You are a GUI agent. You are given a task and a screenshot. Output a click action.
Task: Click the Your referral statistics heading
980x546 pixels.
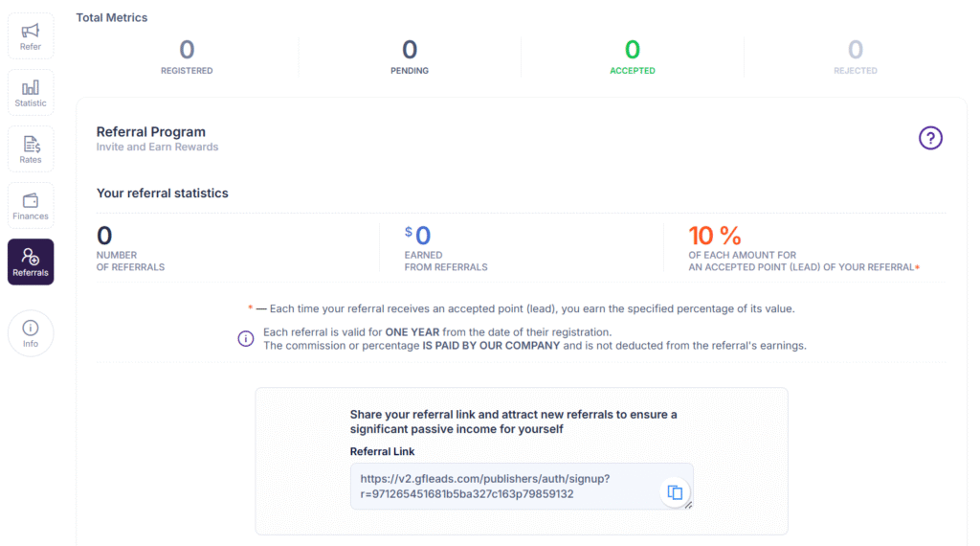163,193
